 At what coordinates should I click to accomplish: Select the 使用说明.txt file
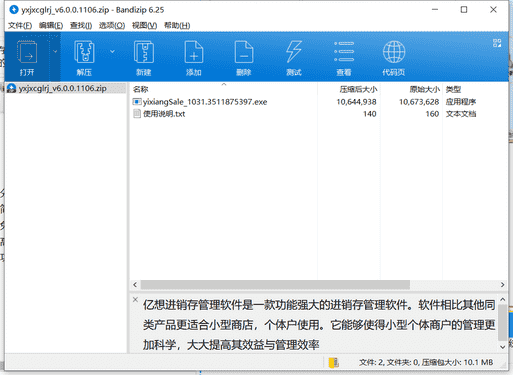(x=164, y=114)
